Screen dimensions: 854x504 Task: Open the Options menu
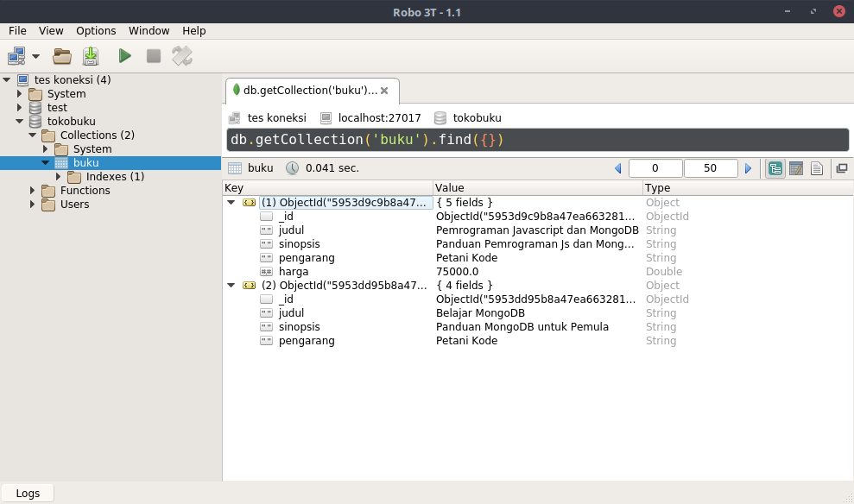95,30
